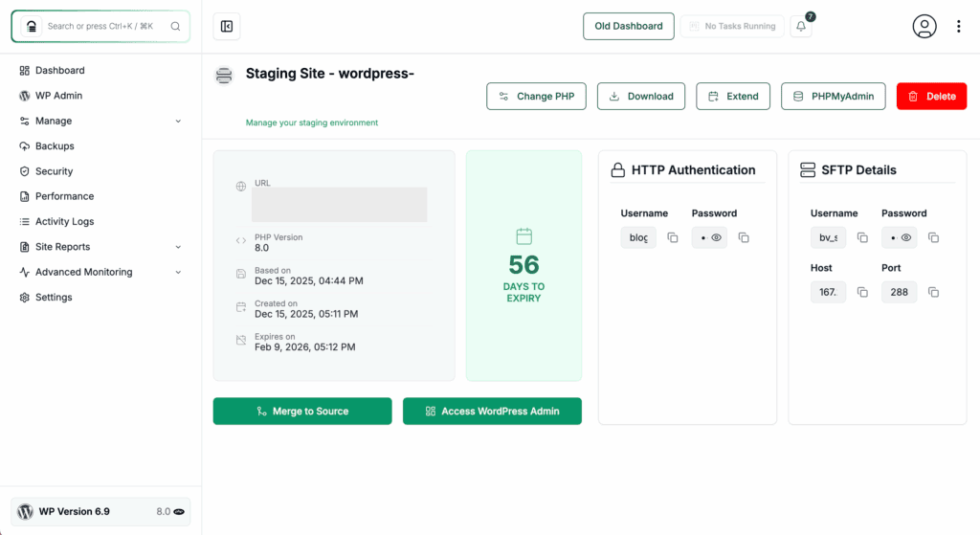Copy the SFTP host value
Image resolution: width=980 pixels, height=535 pixels.
click(x=862, y=292)
